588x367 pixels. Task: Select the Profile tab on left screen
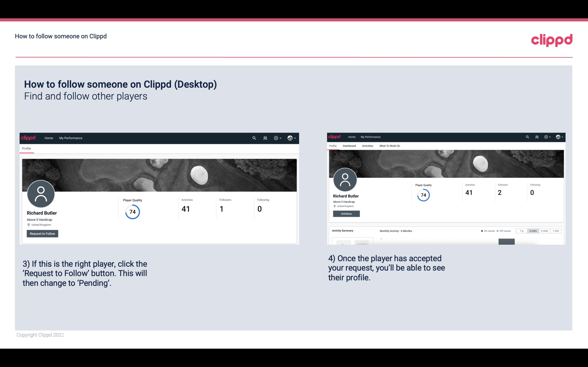pos(26,148)
